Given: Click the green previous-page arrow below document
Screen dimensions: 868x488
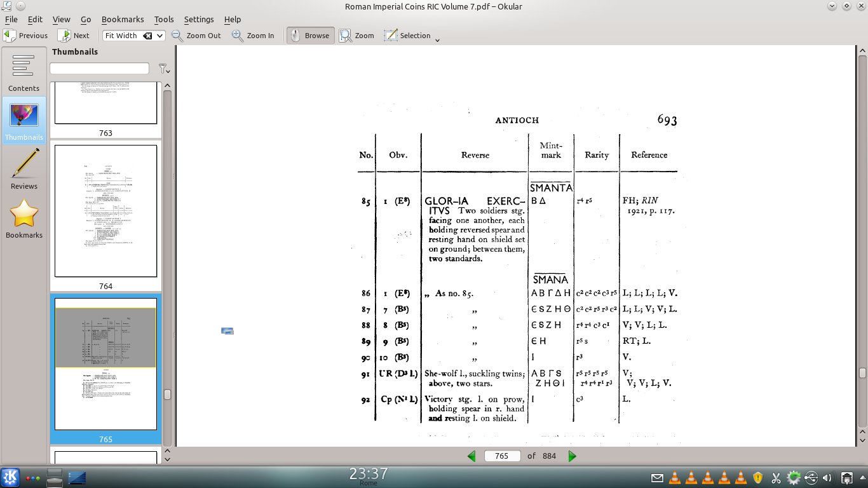Looking at the screenshot, I should pyautogui.click(x=471, y=456).
